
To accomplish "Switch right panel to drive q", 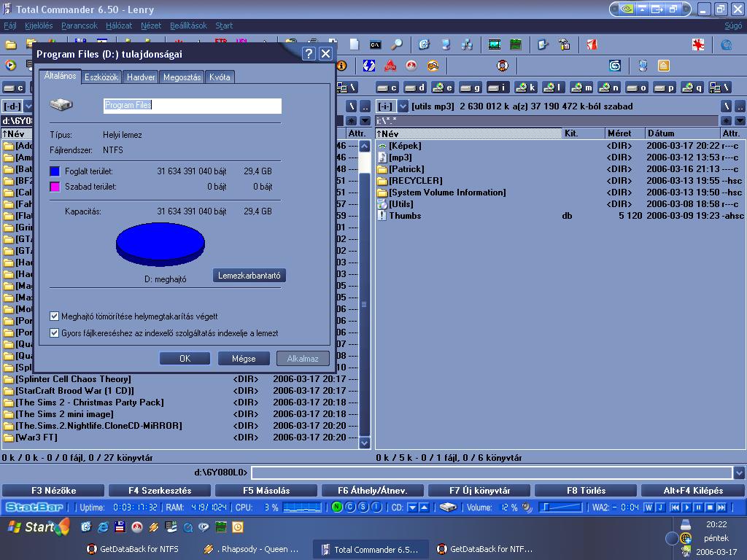I will [692, 87].
